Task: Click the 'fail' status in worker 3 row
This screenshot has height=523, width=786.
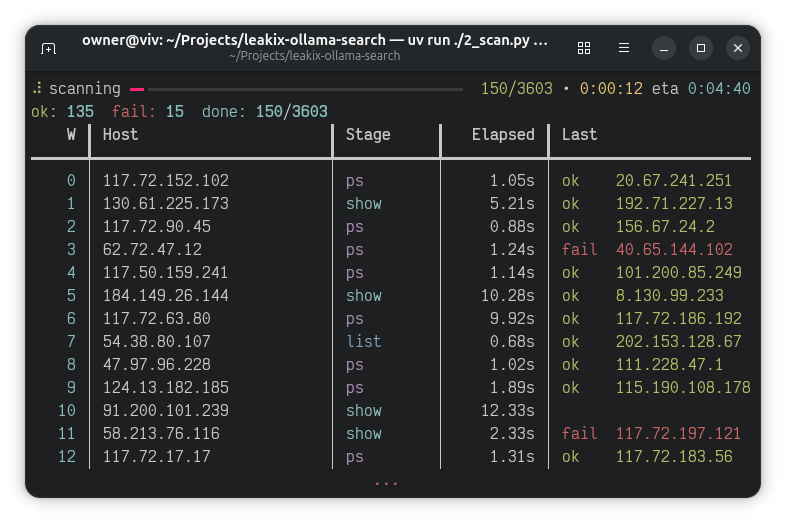Action: click(x=579, y=250)
